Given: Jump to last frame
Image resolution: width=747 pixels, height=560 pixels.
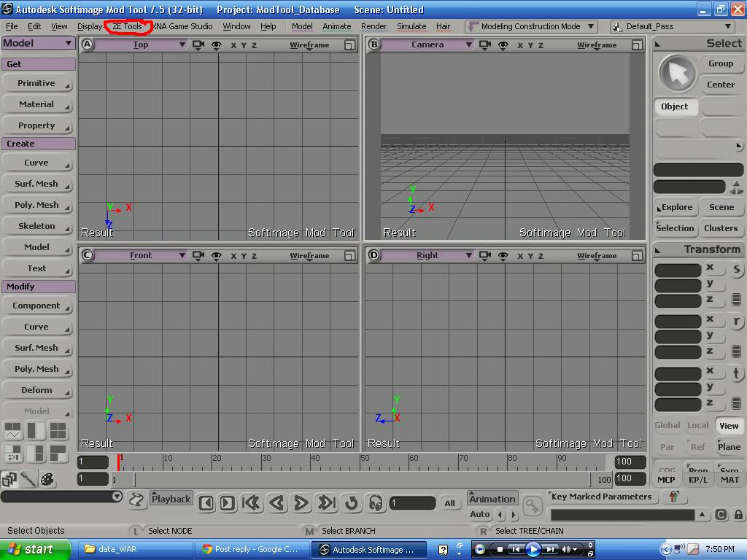Looking at the screenshot, I should (x=327, y=503).
